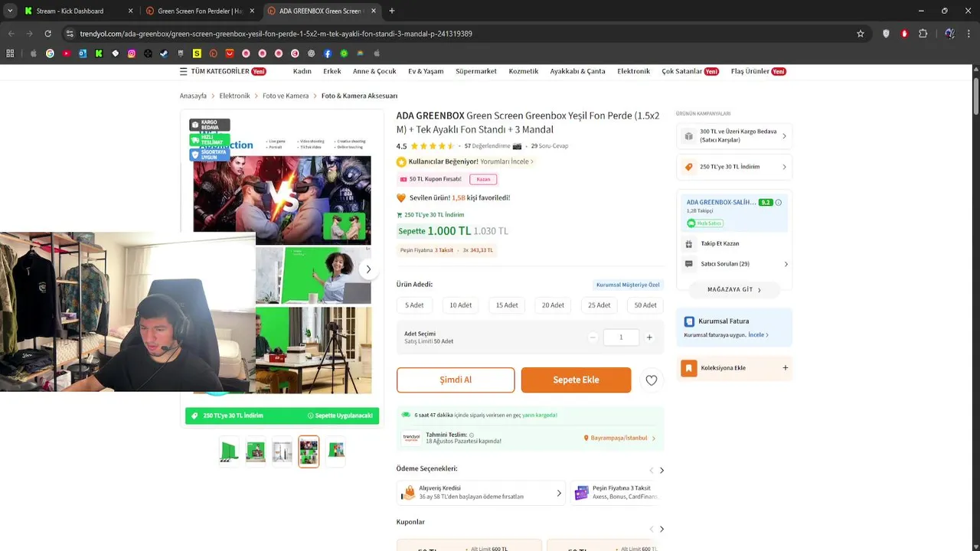This screenshot has width=980, height=551.
Task: Open Çok Satanlar menu item
Action: 690,71
